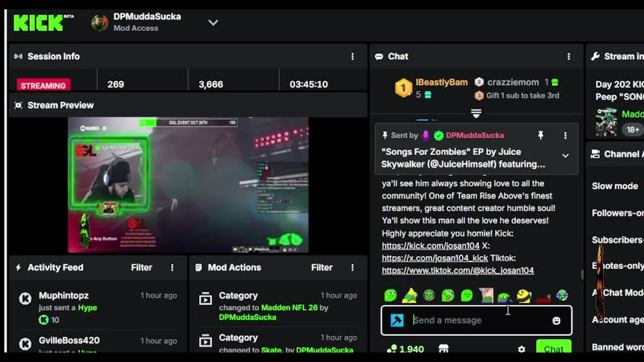
Task: Click the Channel Actions panel icon
Action: (595, 154)
